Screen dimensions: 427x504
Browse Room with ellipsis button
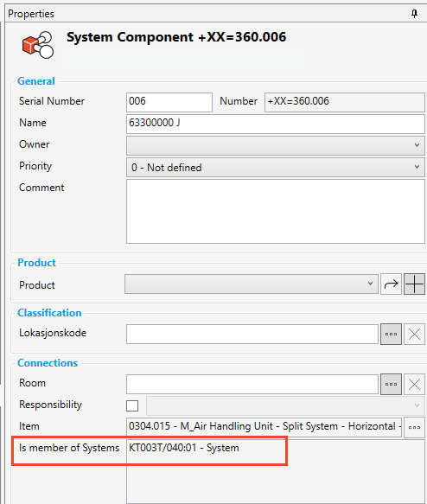391,384
